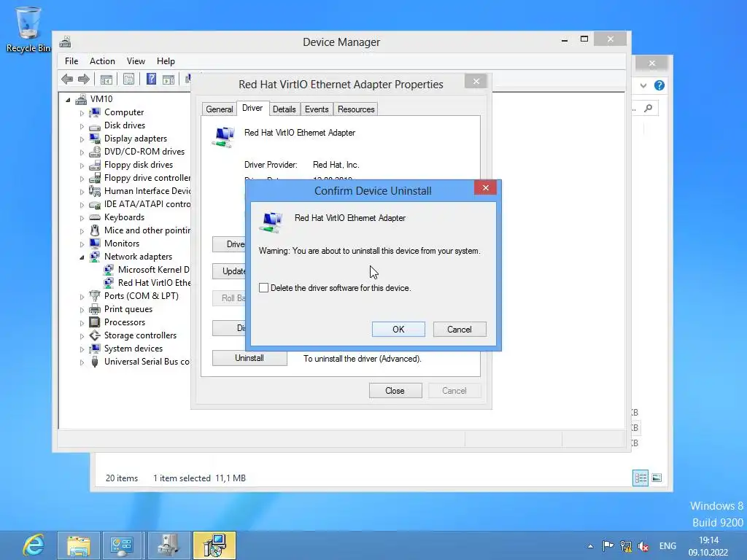
Task: Open the Action menu
Action: [x=102, y=61]
